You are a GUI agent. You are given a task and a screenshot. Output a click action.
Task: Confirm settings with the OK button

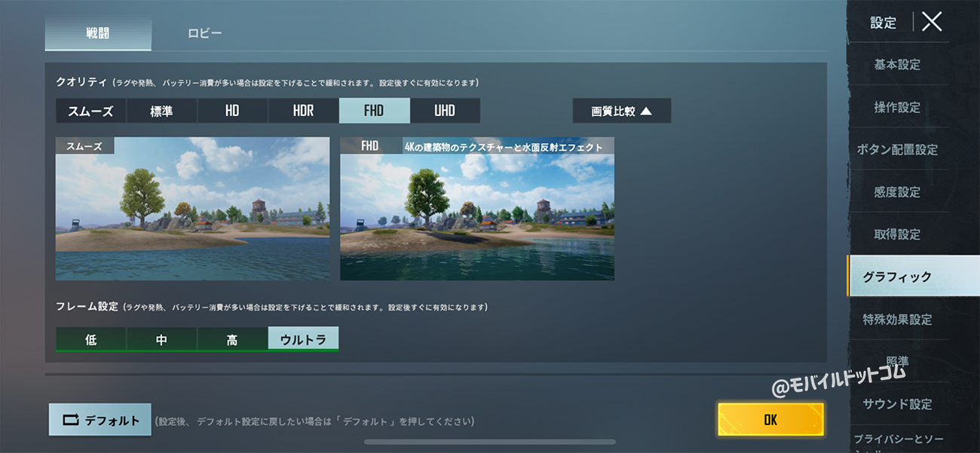770,420
